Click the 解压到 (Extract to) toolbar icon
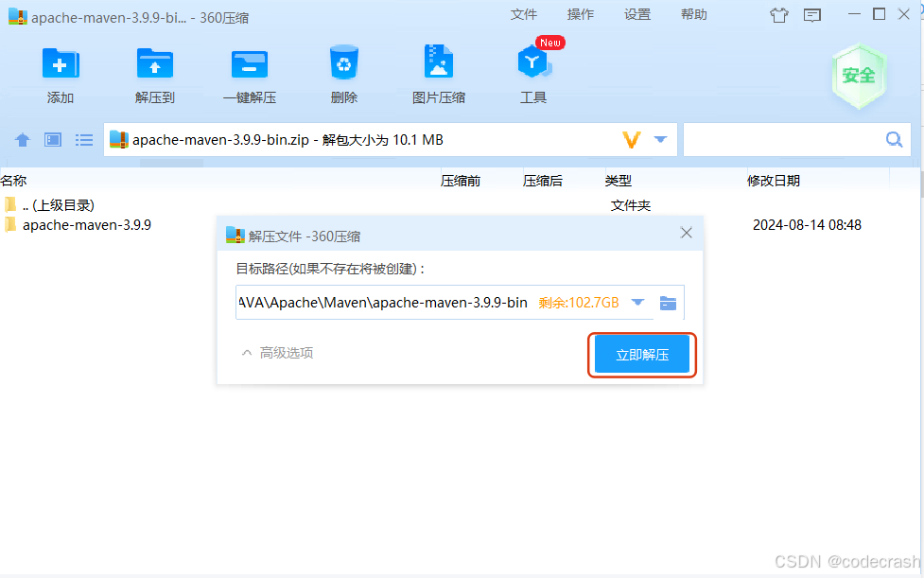 [x=155, y=63]
